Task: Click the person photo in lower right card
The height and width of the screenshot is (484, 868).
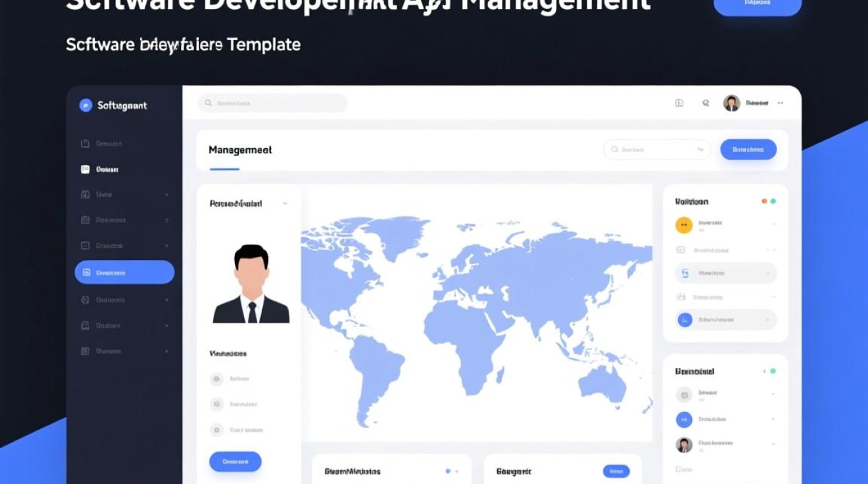Action: pyautogui.click(x=684, y=445)
